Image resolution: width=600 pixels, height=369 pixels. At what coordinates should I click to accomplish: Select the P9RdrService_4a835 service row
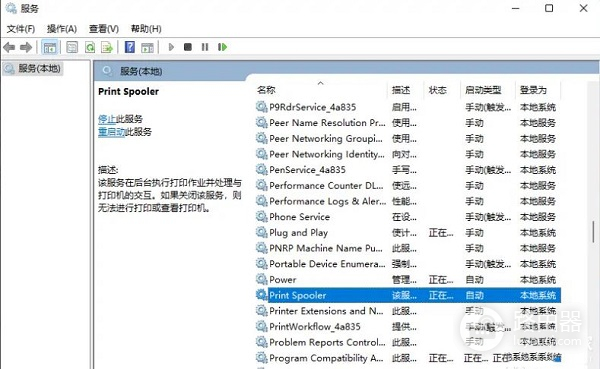coord(408,107)
